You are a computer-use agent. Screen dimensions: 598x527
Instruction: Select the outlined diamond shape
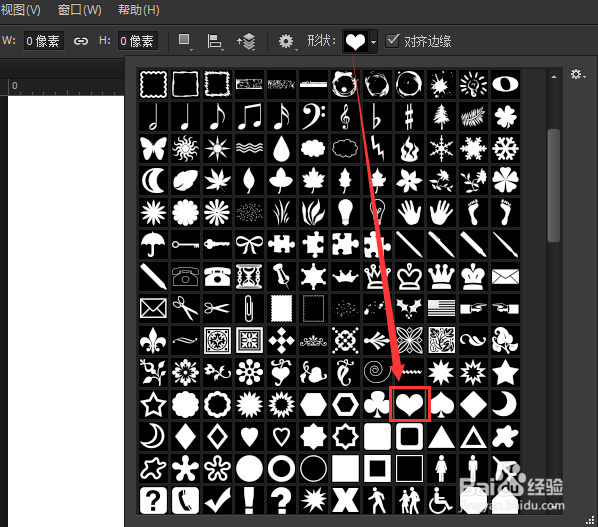click(217, 436)
